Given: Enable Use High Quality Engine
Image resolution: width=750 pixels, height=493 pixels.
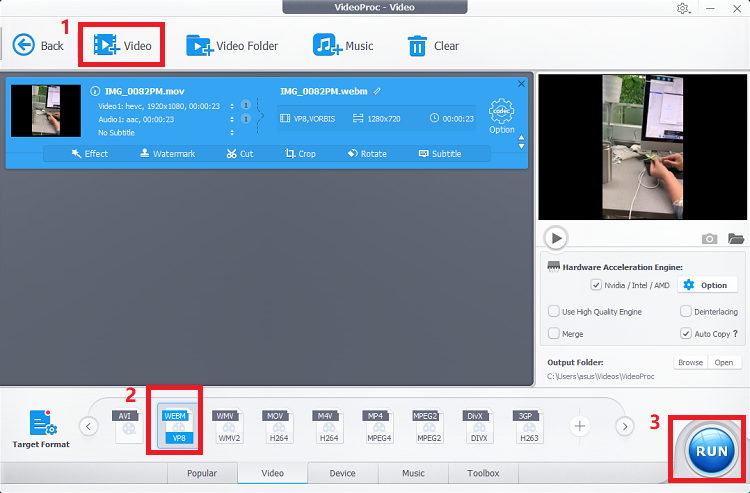Looking at the screenshot, I should (553, 311).
